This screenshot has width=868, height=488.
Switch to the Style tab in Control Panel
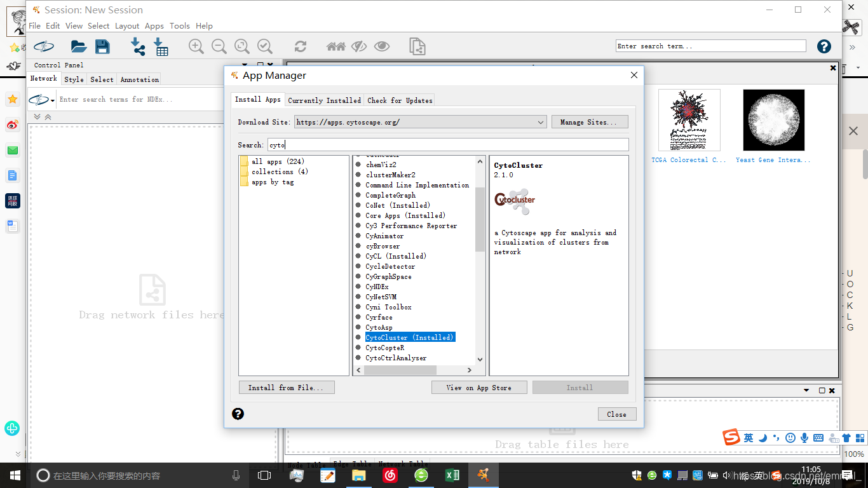pos(74,79)
